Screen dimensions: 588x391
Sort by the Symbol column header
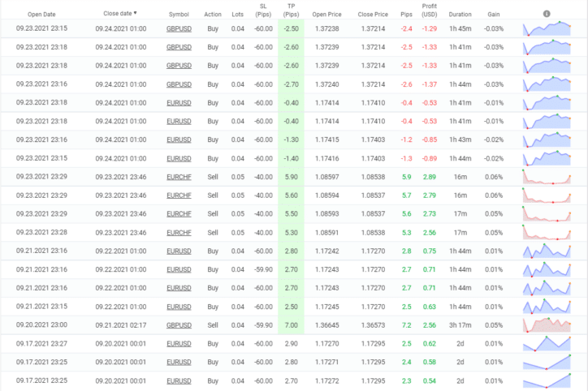[x=179, y=14]
